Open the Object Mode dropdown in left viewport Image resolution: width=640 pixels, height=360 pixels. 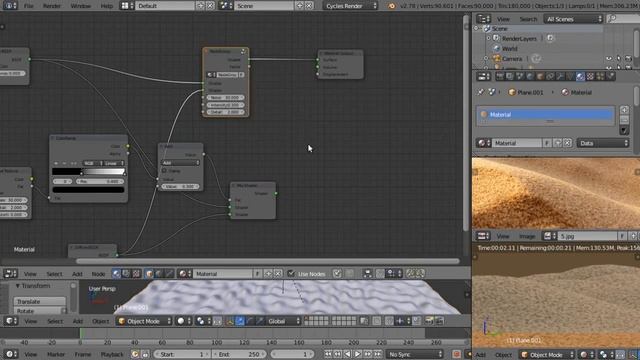pos(144,321)
